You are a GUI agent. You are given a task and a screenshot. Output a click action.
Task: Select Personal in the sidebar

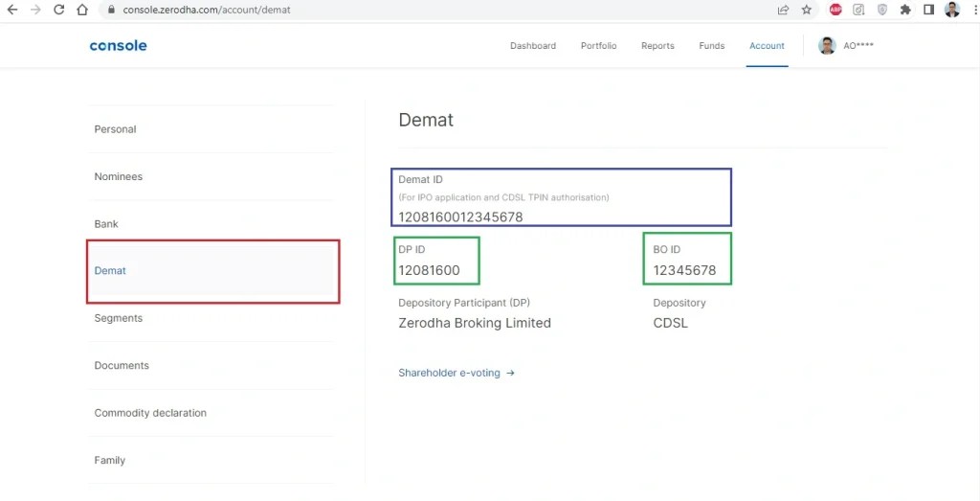click(x=212, y=129)
